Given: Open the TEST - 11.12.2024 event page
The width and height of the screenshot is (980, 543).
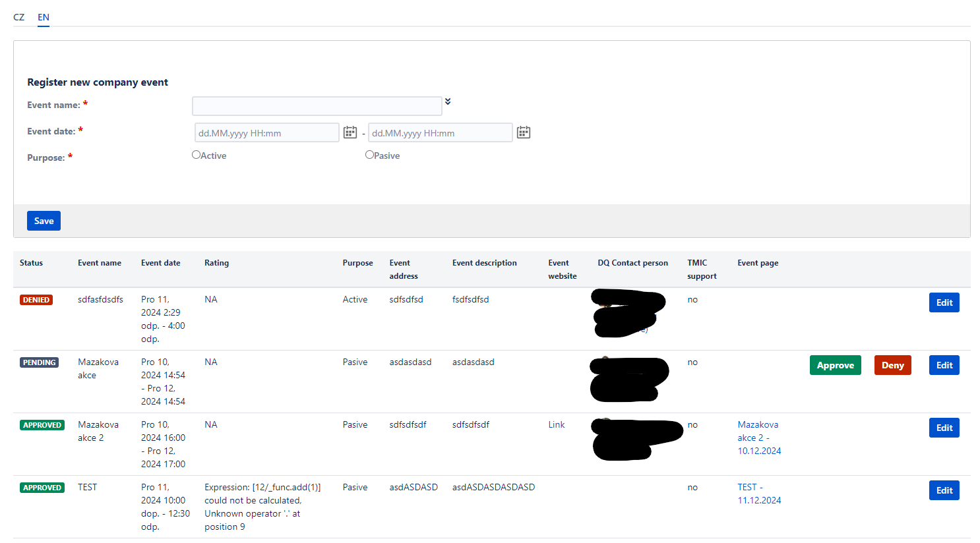Looking at the screenshot, I should [759, 494].
